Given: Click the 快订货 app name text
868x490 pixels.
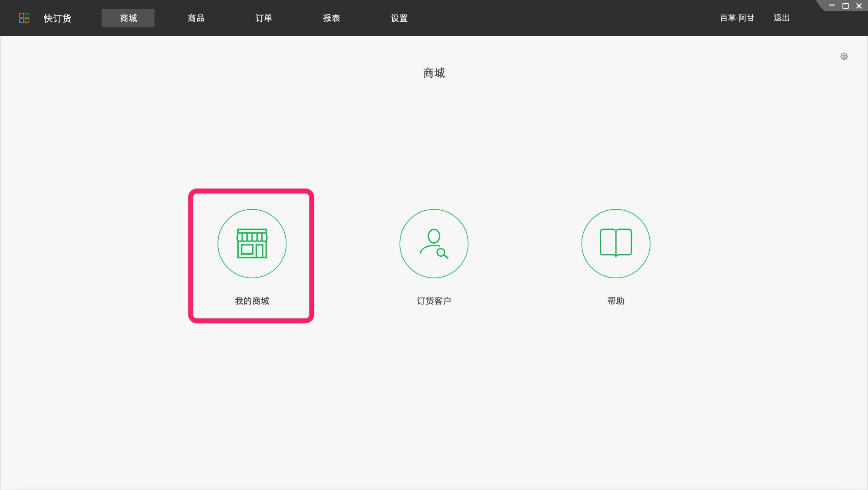Looking at the screenshot, I should click(57, 18).
